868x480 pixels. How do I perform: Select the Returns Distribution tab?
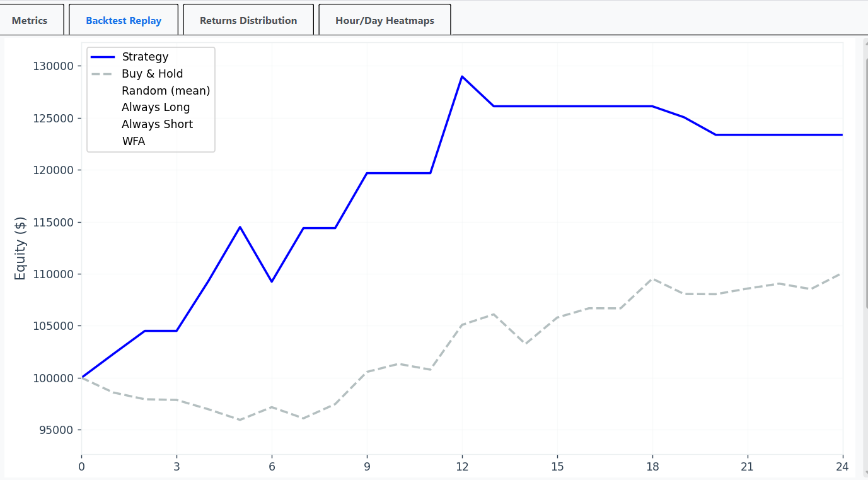click(248, 20)
